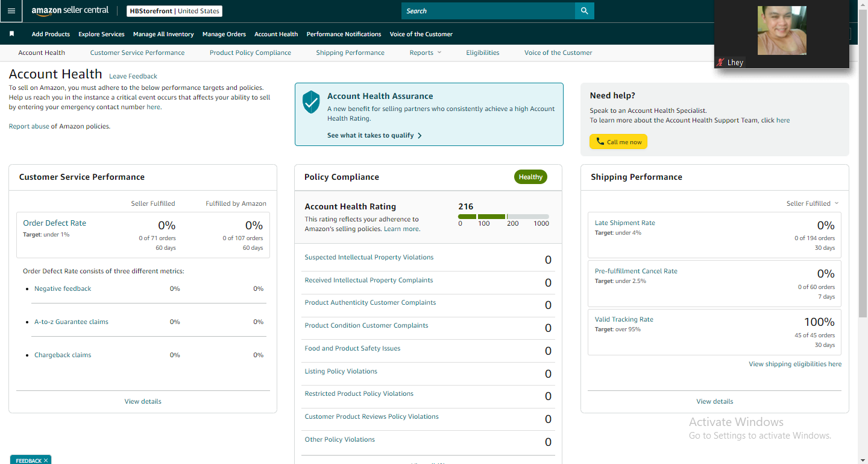Open Chargeback claims link
Image resolution: width=868 pixels, height=464 pixels.
[63, 355]
